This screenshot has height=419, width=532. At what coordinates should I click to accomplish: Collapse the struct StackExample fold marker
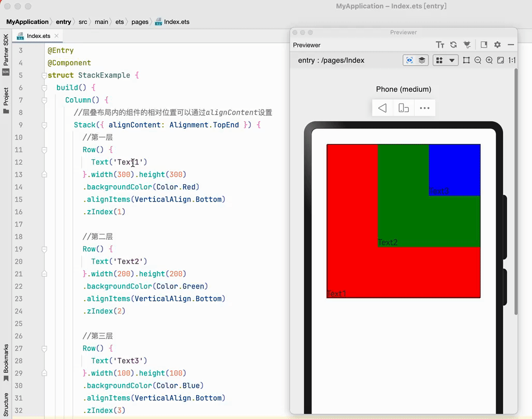pos(44,76)
